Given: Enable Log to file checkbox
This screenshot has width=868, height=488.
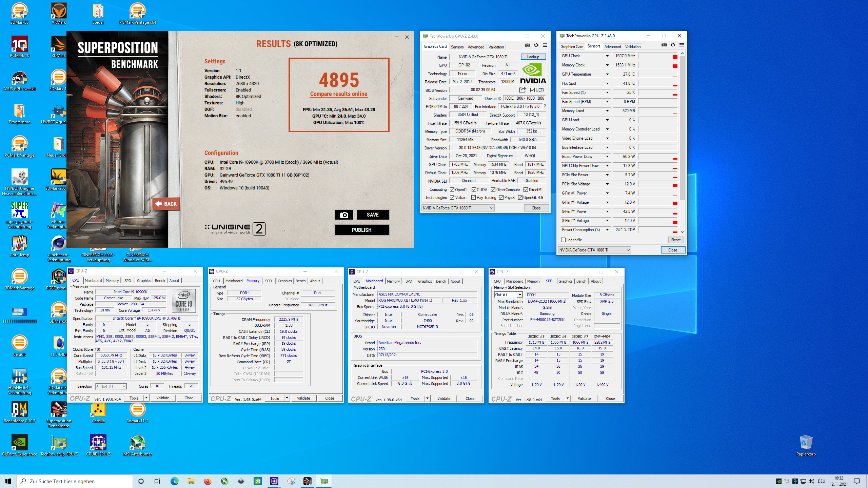Looking at the screenshot, I should pyautogui.click(x=564, y=240).
